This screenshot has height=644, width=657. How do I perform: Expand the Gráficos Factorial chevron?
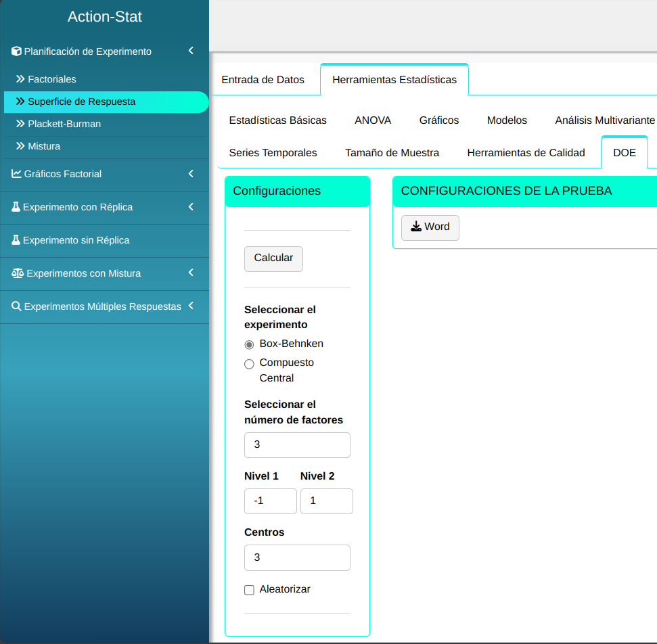191,174
